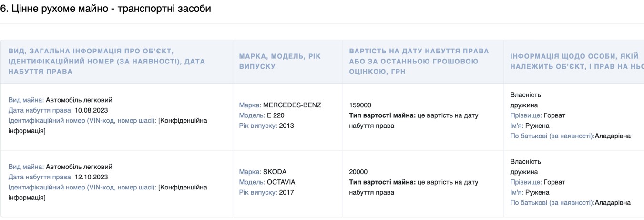Click model E 220 text
The width and height of the screenshot is (644, 220).
point(276,115)
